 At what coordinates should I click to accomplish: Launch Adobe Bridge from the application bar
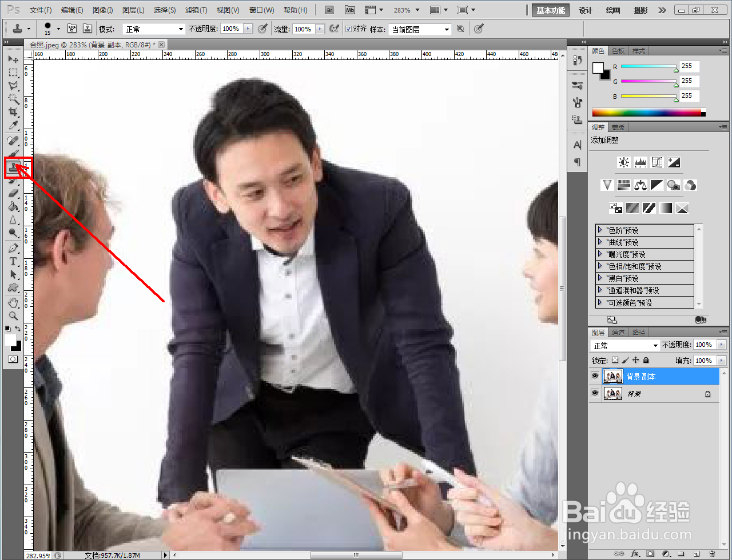[329, 10]
